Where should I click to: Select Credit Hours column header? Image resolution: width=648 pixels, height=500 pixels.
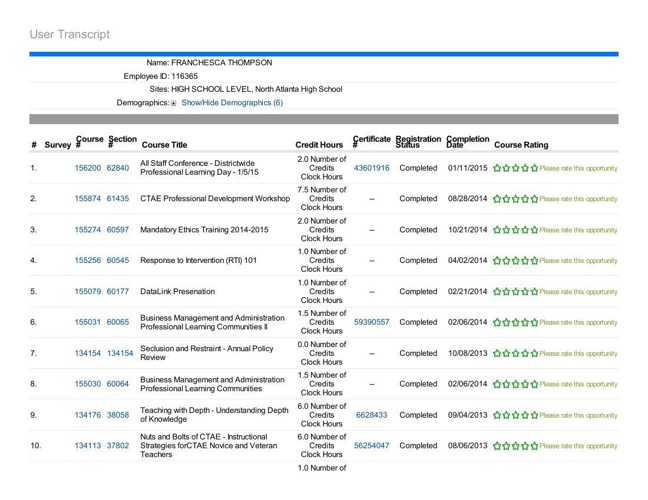point(319,145)
